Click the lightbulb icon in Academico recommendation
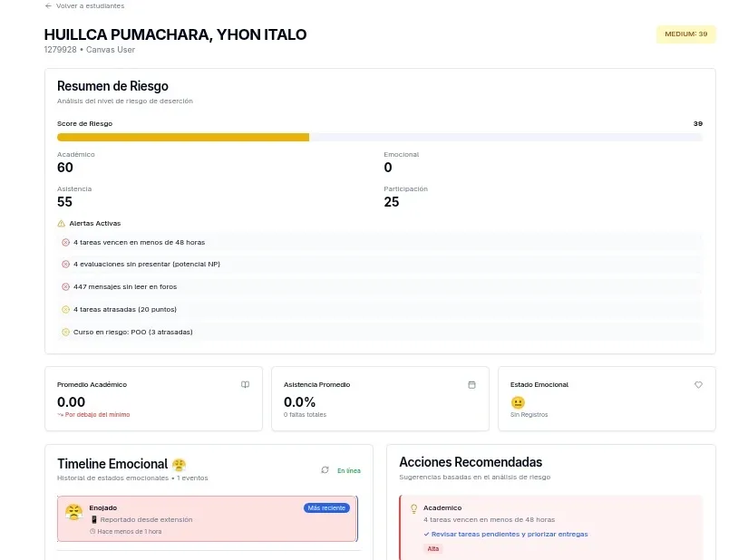 [413, 508]
